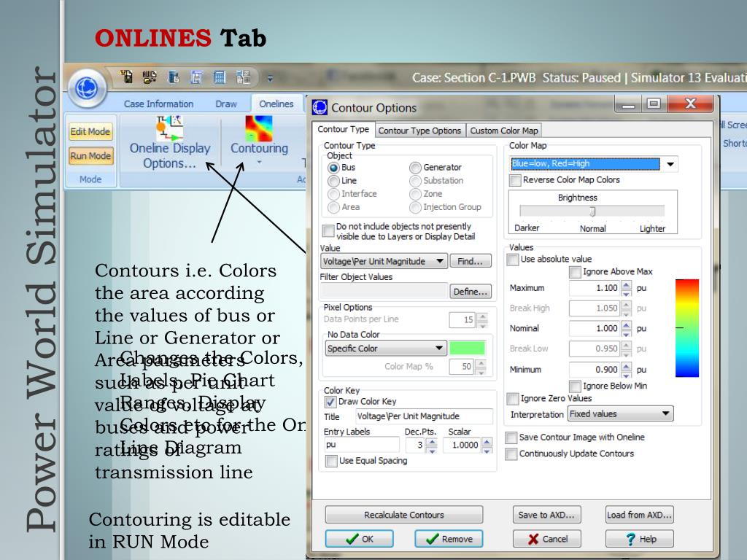Open the Case Information ribbon tab
747x560 pixels.
158,104
